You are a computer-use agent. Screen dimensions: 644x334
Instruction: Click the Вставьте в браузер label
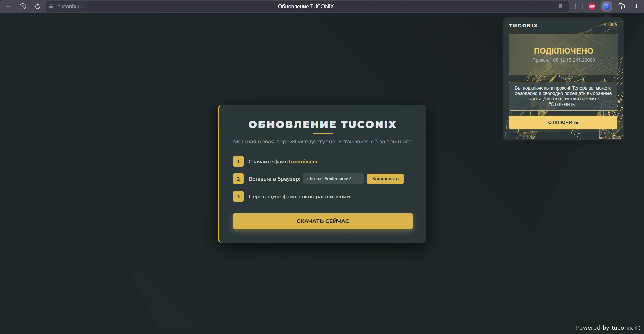[274, 179]
